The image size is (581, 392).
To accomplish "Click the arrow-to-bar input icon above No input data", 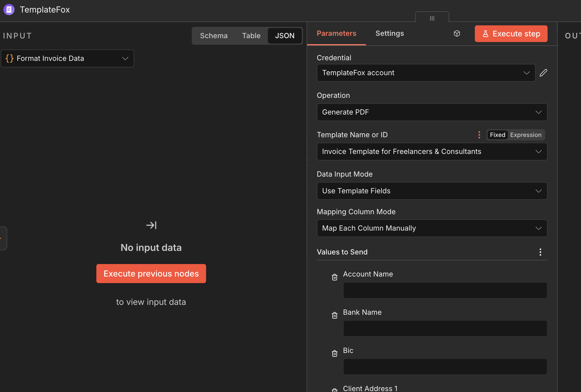I will pos(151,225).
